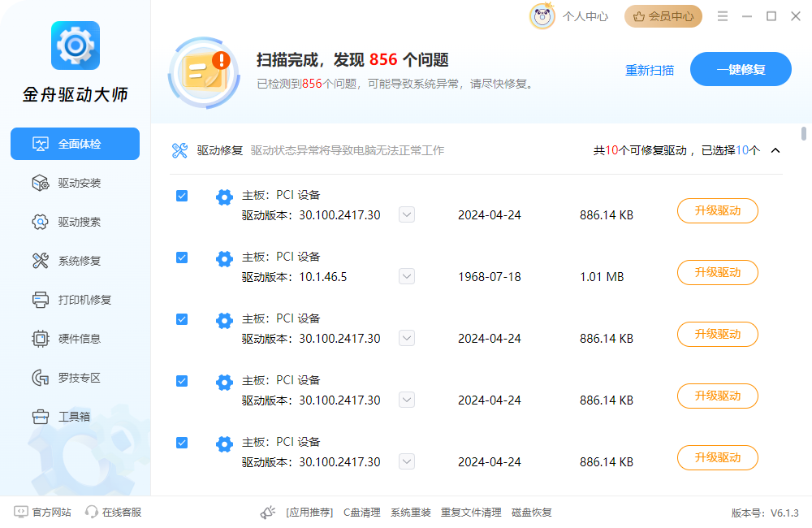Uncheck the third PCI 设备 row checkbox
The width and height of the screenshot is (812, 528).
coord(182,319)
